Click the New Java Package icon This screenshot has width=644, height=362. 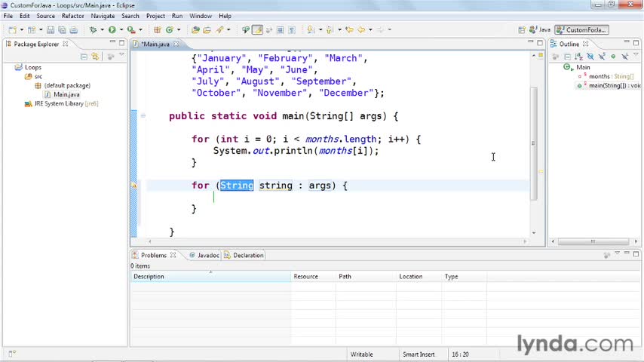click(158, 30)
